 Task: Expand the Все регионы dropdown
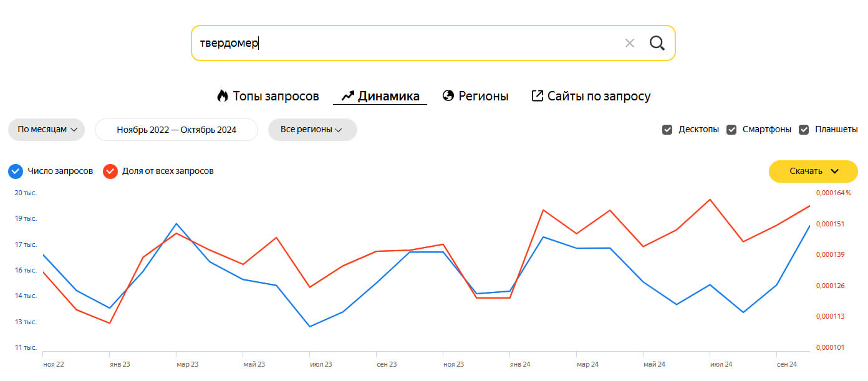(312, 130)
